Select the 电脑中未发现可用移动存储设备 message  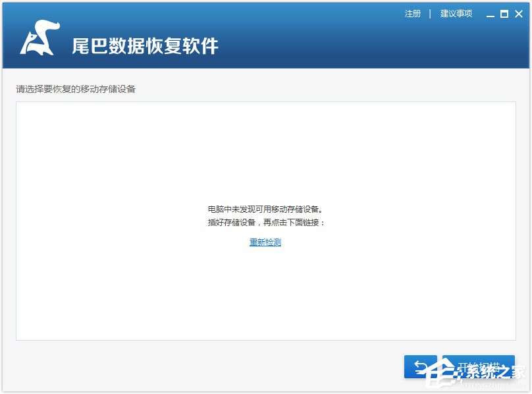(265, 210)
